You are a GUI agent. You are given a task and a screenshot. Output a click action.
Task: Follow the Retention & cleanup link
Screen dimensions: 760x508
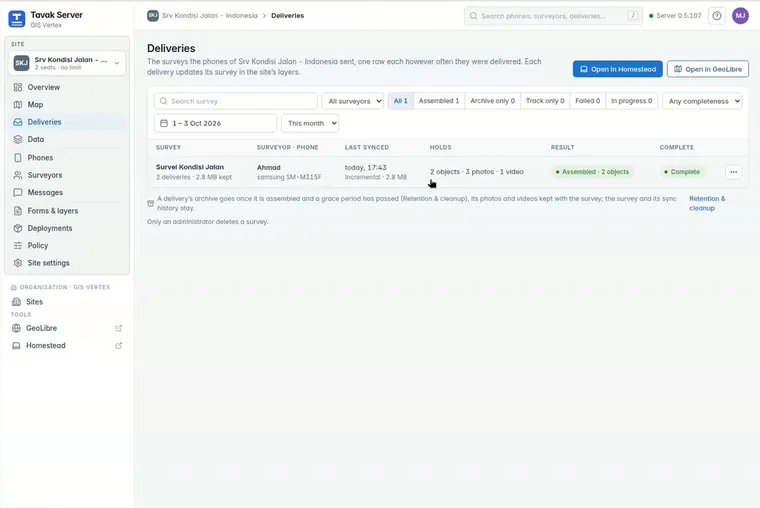707,204
